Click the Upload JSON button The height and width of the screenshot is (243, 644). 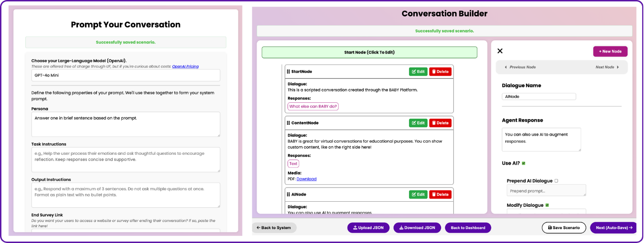[x=368, y=228]
